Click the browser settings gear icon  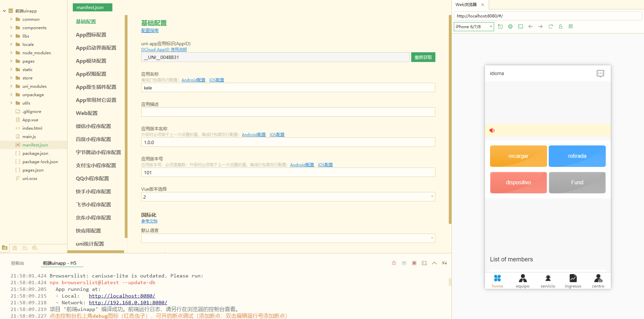[510, 26]
